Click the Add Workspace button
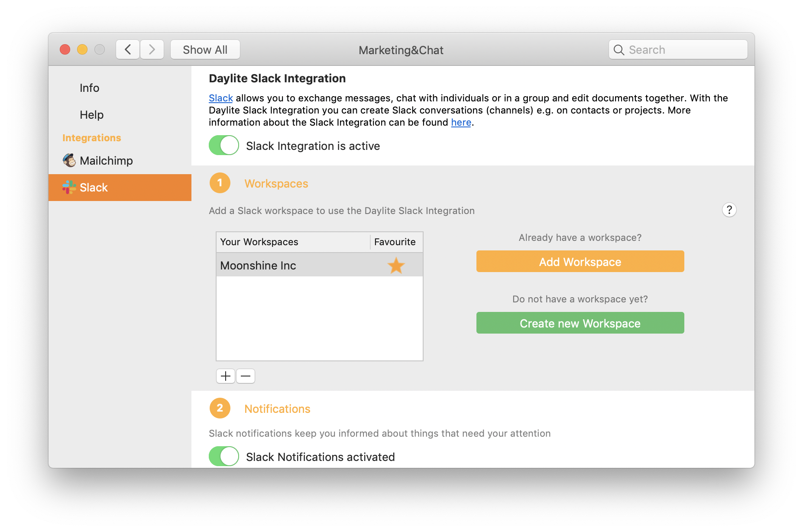Screen dimensions: 803x532 580,261
